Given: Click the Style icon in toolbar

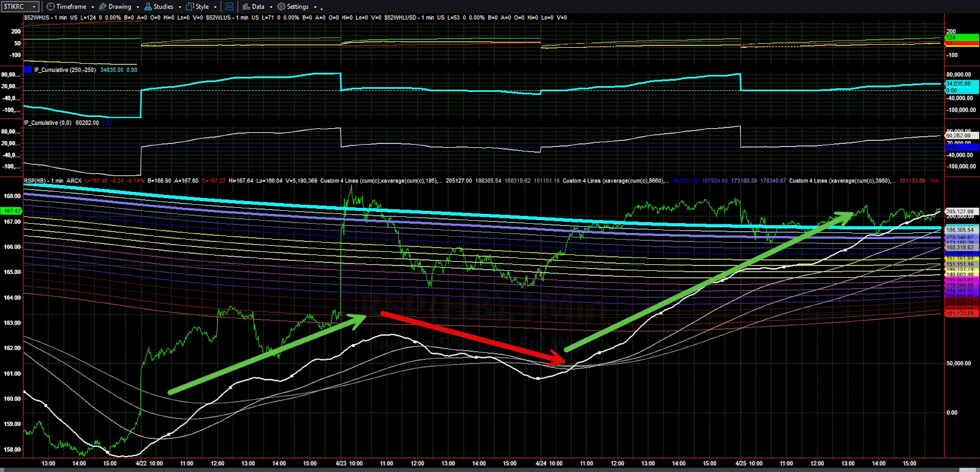Looking at the screenshot, I should (190, 7).
